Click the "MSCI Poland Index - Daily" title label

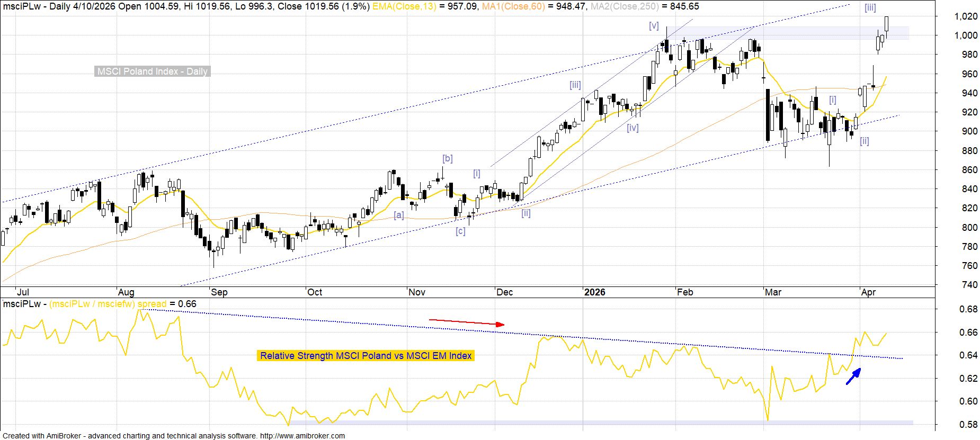152,71
